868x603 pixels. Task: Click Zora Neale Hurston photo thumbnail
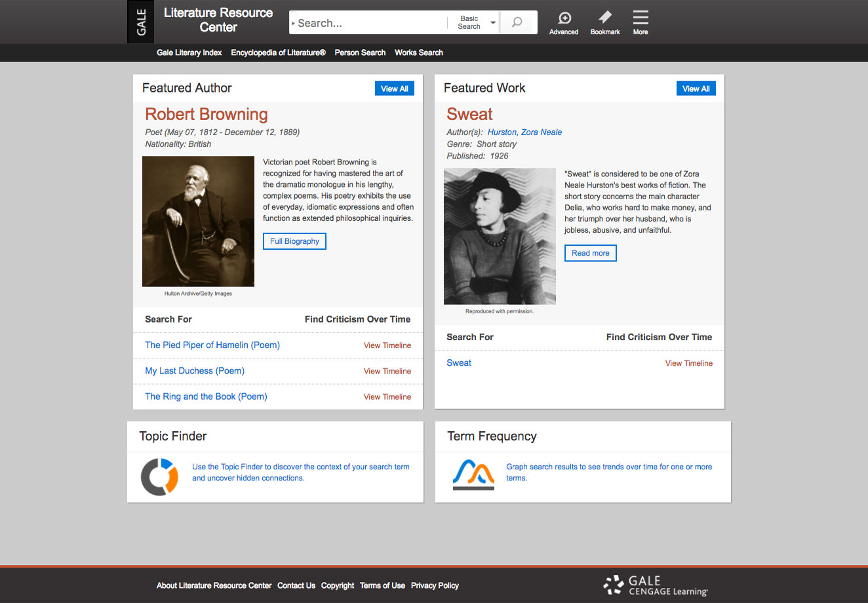pos(500,236)
